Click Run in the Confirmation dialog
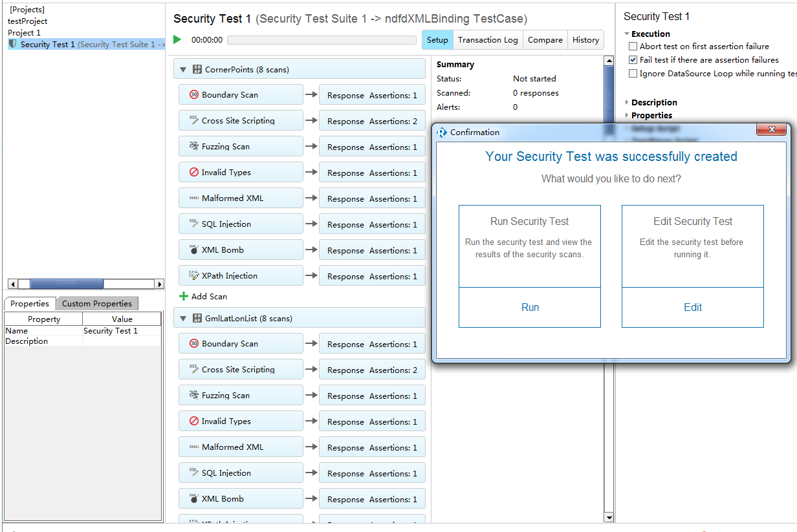 coord(530,308)
